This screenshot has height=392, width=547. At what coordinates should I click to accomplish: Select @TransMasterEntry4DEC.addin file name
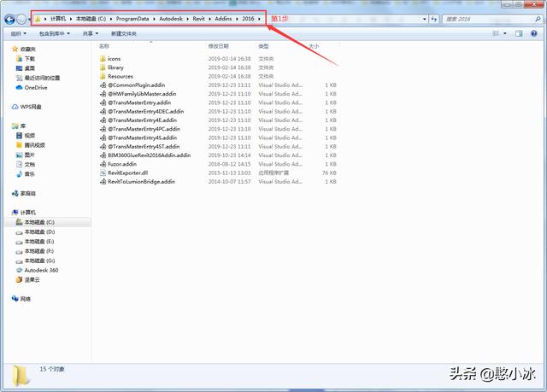coord(146,111)
